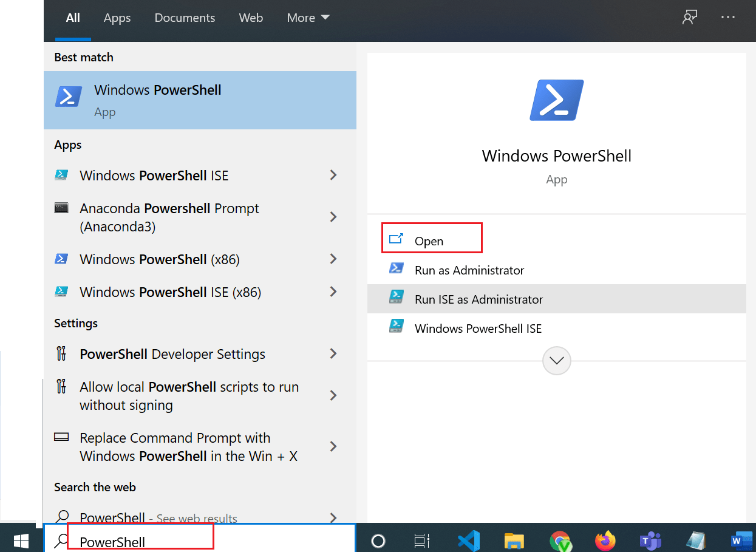Switch to the Apps search tab
The height and width of the screenshot is (552, 756).
pyautogui.click(x=117, y=18)
